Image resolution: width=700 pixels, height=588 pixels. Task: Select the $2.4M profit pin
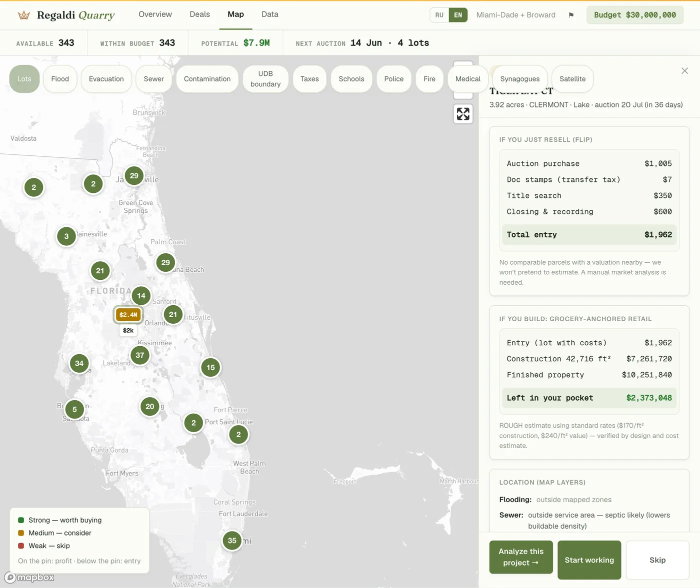point(128,315)
